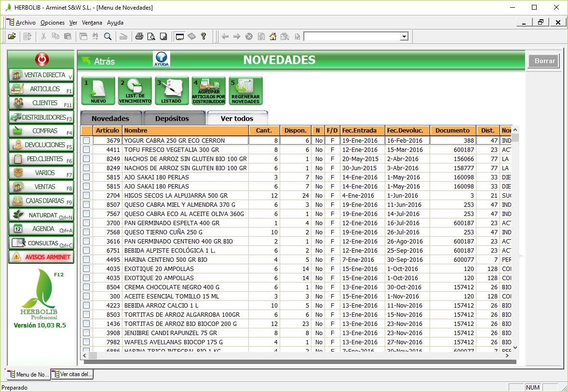Click the vertical scrollbar up arrow
The height and width of the screenshot is (392, 568).
tap(515, 130)
